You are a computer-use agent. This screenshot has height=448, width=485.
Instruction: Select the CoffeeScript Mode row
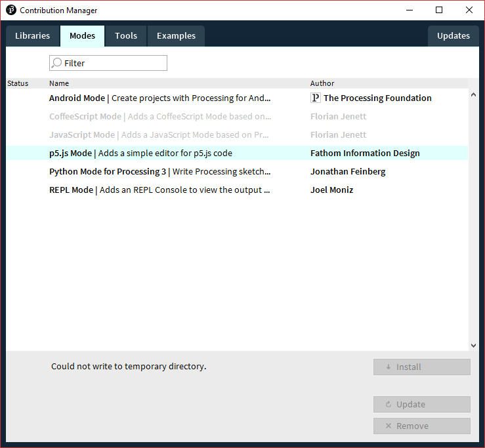click(x=237, y=117)
